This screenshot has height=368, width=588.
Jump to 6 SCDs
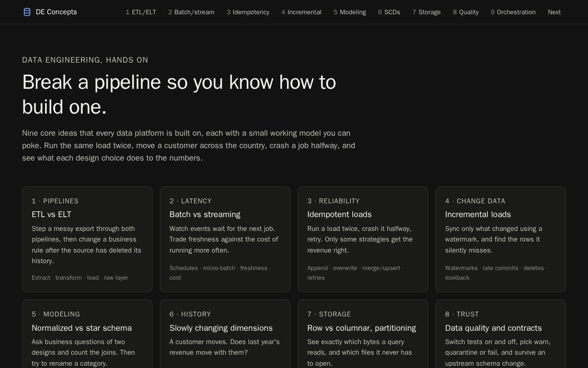click(389, 12)
